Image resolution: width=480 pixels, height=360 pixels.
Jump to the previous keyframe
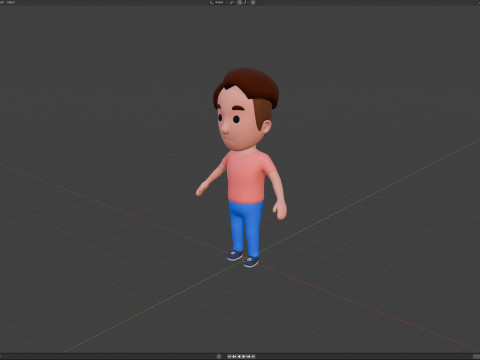click(x=234, y=357)
